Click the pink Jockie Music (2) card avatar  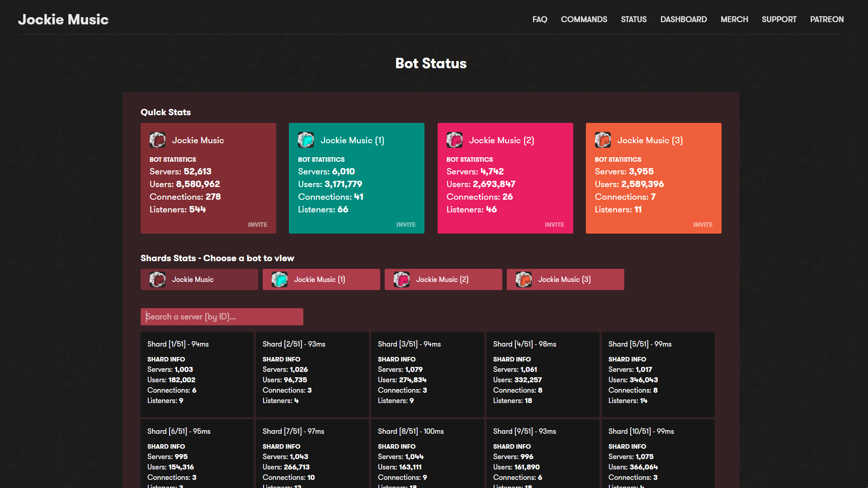tap(454, 140)
